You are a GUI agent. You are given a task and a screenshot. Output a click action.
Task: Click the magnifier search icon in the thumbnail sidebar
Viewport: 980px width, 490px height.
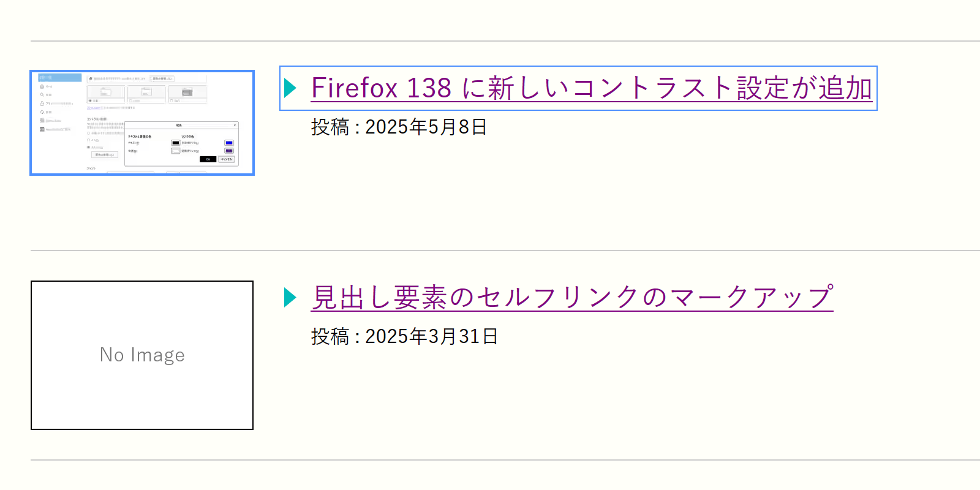click(42, 95)
